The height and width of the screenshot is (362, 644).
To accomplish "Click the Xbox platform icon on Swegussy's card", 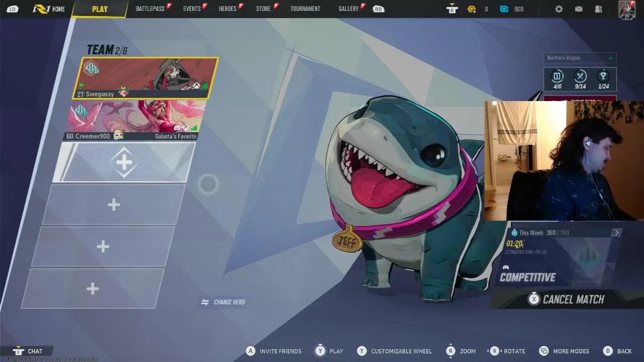I will [x=196, y=86].
